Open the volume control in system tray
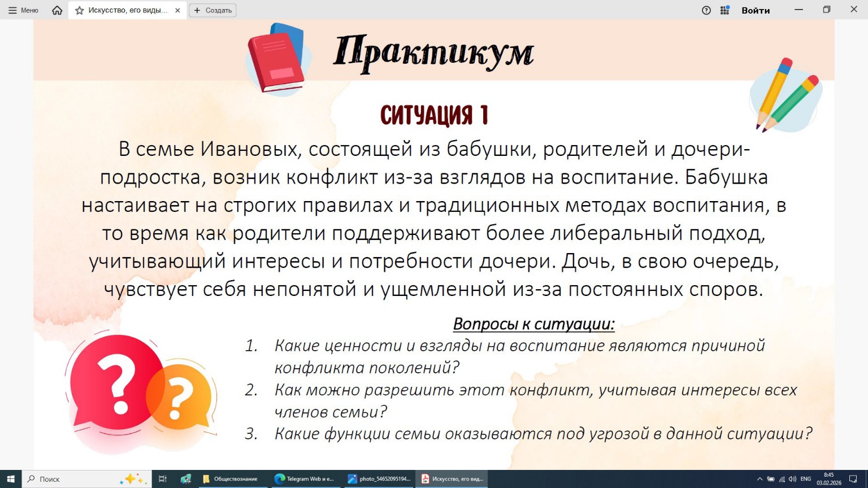 (x=793, y=478)
